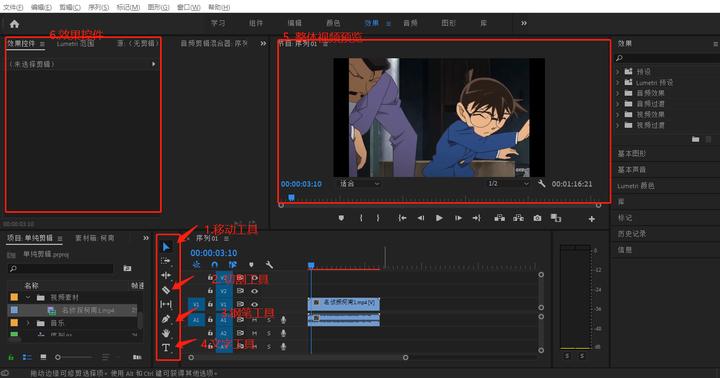Select the Track Select Forward tool
720x378 pixels.
click(166, 261)
